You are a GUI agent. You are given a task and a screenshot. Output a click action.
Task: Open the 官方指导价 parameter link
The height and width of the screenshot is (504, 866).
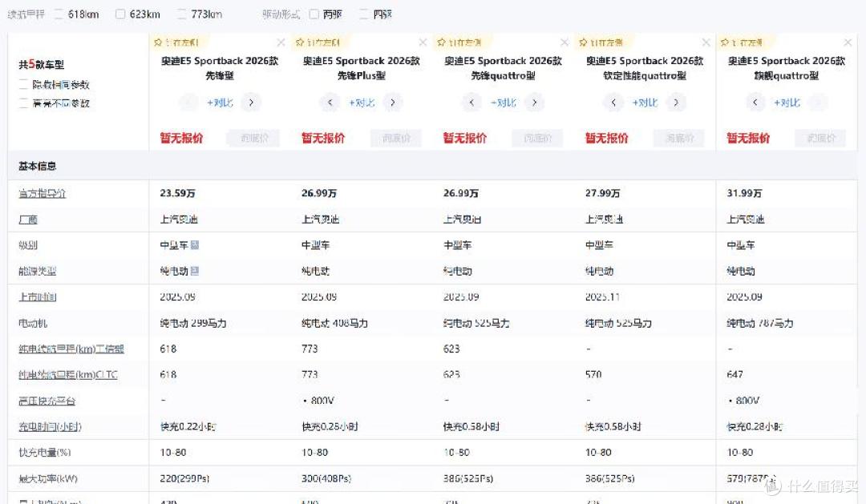coord(42,193)
